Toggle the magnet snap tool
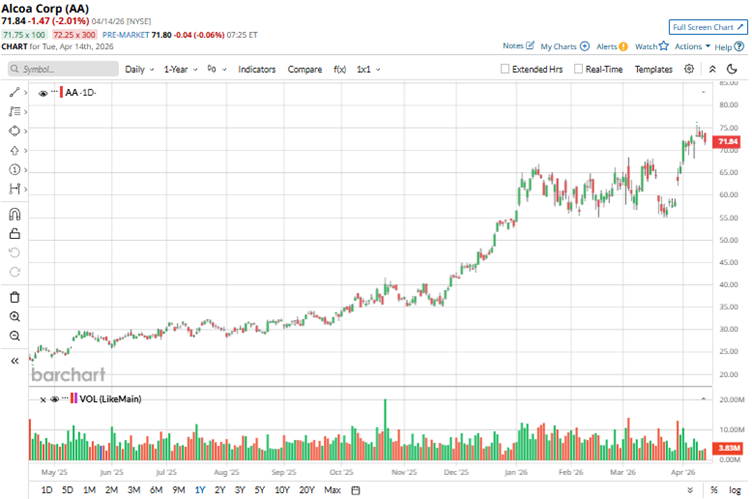This screenshot has width=752, height=499. tap(14, 214)
